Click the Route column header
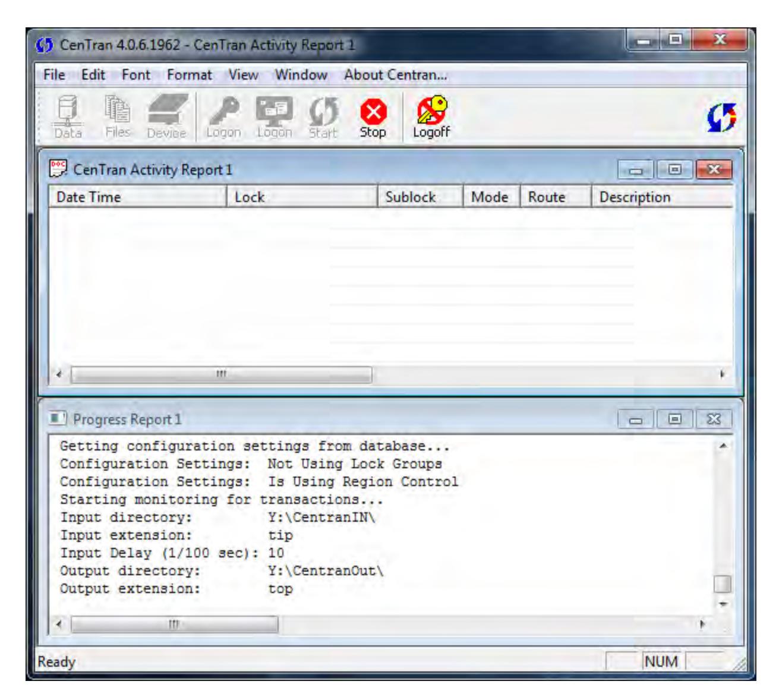 (555, 197)
